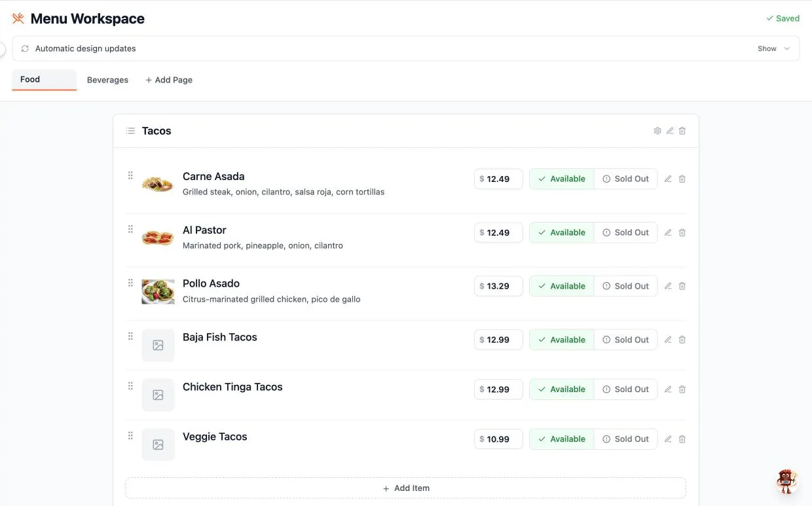Click the Tacos section list reorder icon
812x506 pixels.
tap(130, 131)
